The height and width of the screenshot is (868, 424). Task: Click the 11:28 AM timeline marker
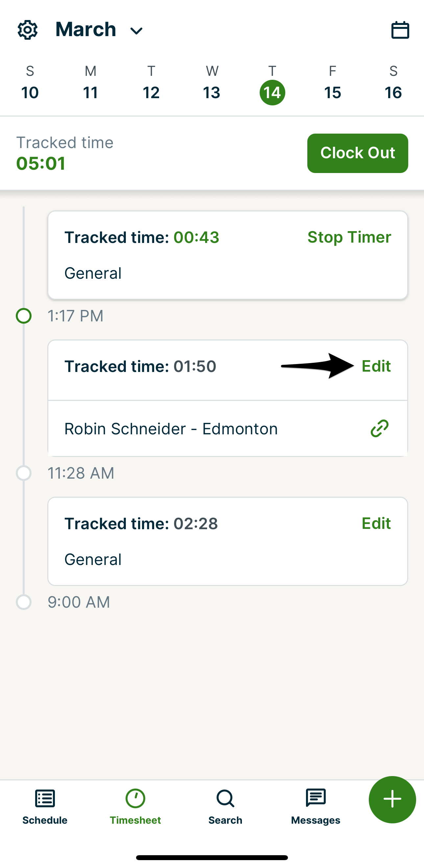click(x=24, y=473)
